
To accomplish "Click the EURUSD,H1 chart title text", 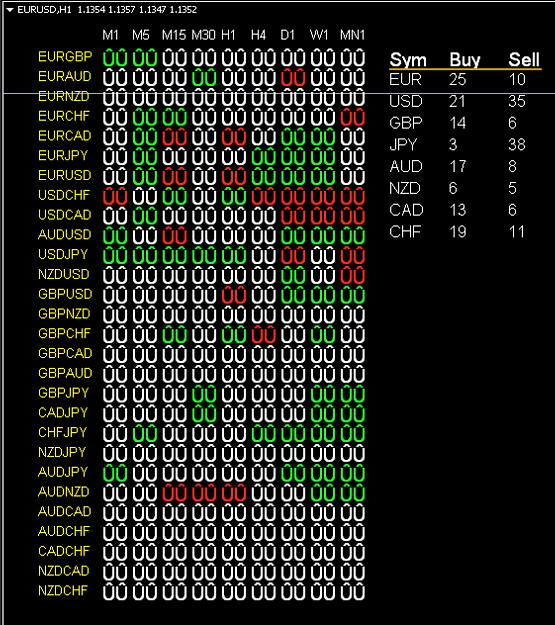I will pos(44,10).
